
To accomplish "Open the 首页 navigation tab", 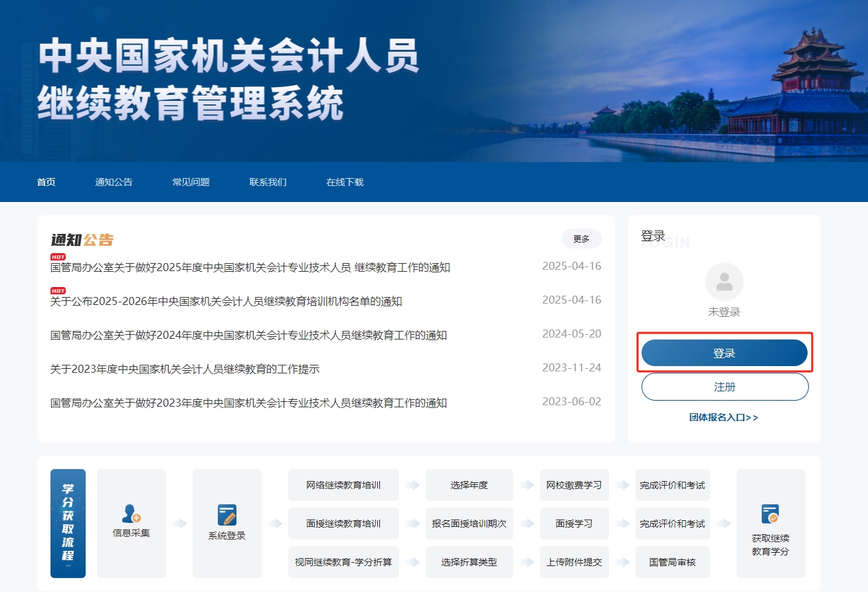I will [x=46, y=182].
